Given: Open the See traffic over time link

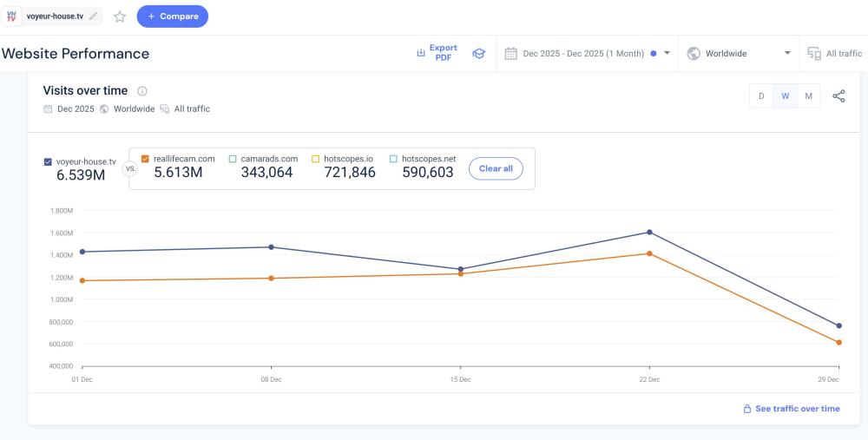Looking at the screenshot, I should coord(791,409).
